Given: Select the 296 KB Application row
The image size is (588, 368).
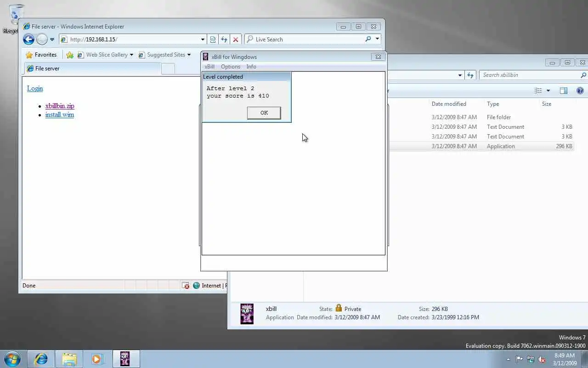Looking at the screenshot, I should [481, 146].
